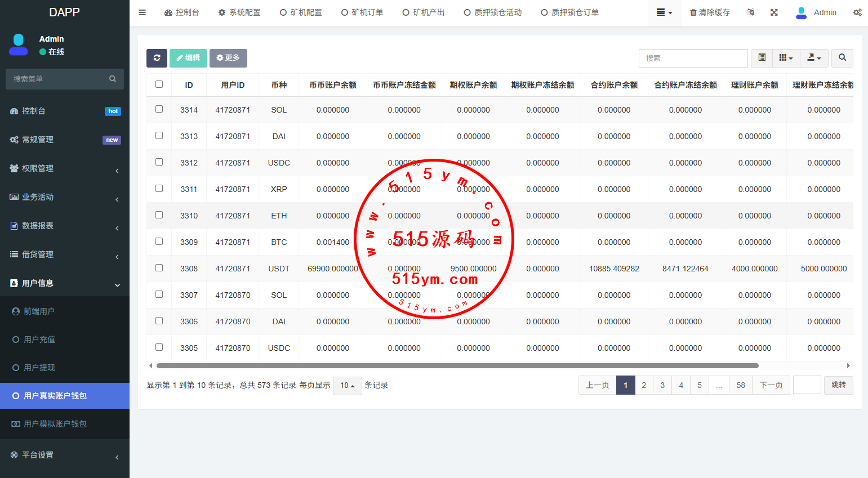
Task: Tick the checkbox for row ID 3314
Action: pyautogui.click(x=159, y=109)
